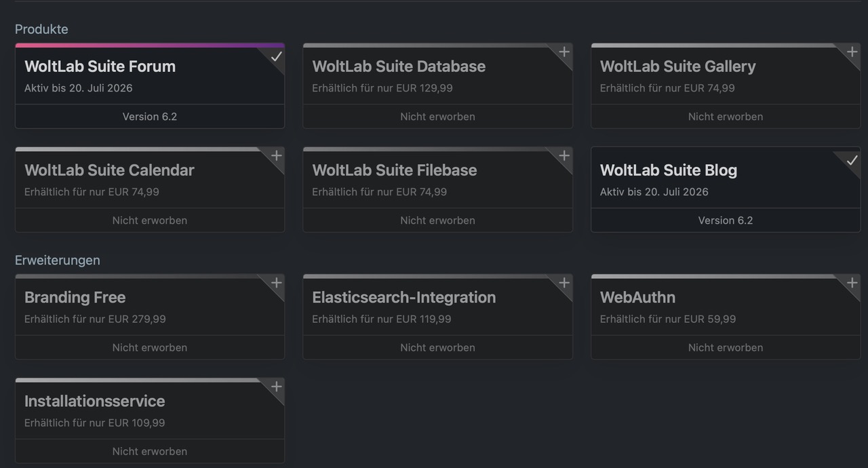The image size is (868, 468).
Task: Select the WoltLab Suite Gallery title
Action: [x=677, y=66]
